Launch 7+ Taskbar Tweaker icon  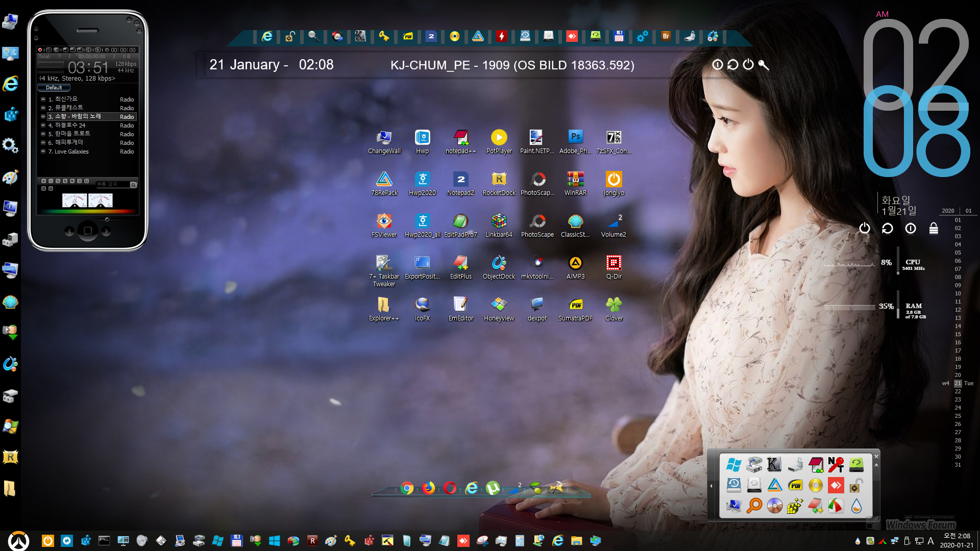pyautogui.click(x=384, y=270)
